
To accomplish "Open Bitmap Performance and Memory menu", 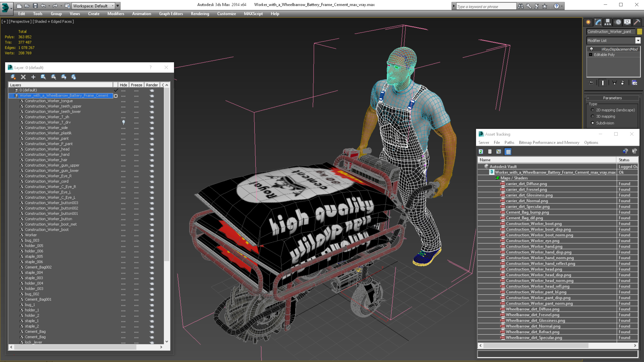I will point(549,142).
